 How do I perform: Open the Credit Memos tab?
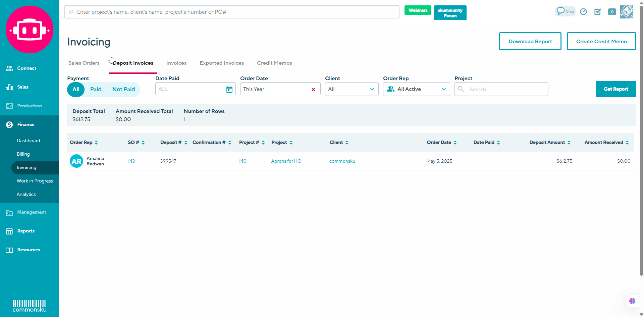click(x=274, y=63)
